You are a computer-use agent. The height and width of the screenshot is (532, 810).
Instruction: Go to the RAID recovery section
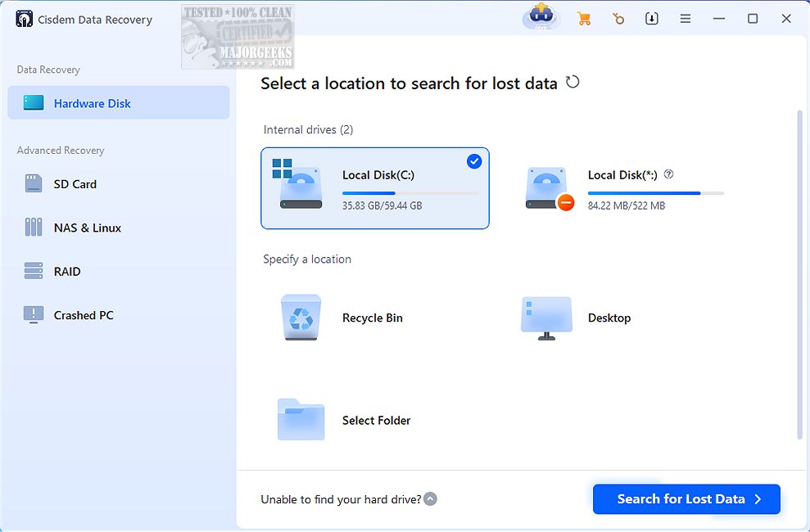[x=67, y=271]
